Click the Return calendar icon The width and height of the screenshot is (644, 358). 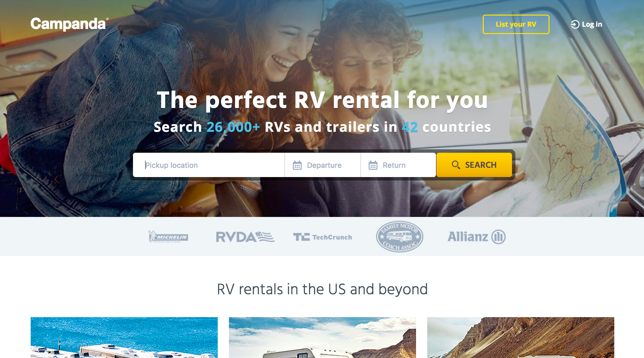pyautogui.click(x=373, y=165)
